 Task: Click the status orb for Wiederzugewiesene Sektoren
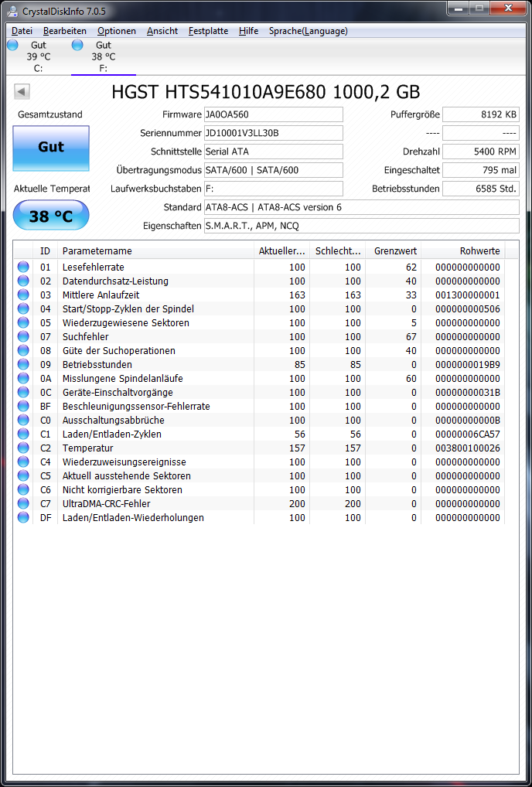[x=23, y=322]
